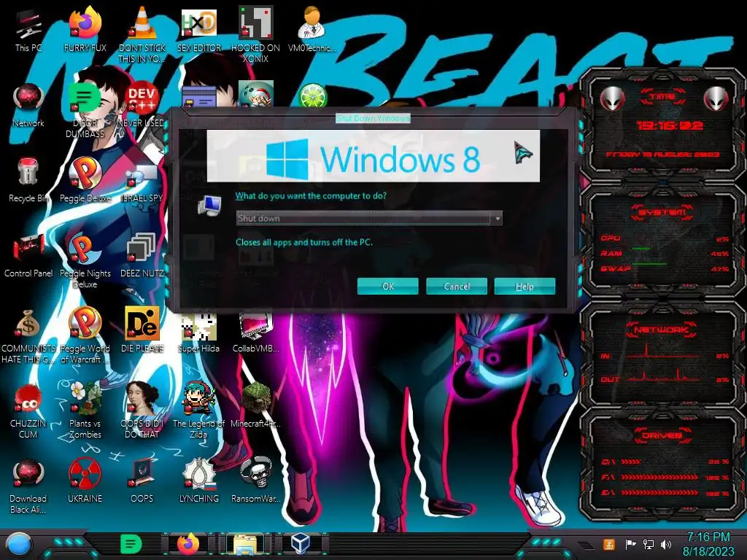Open the CollabVMB monitor shortcut
This screenshot has width=747, height=560.
coord(255,333)
